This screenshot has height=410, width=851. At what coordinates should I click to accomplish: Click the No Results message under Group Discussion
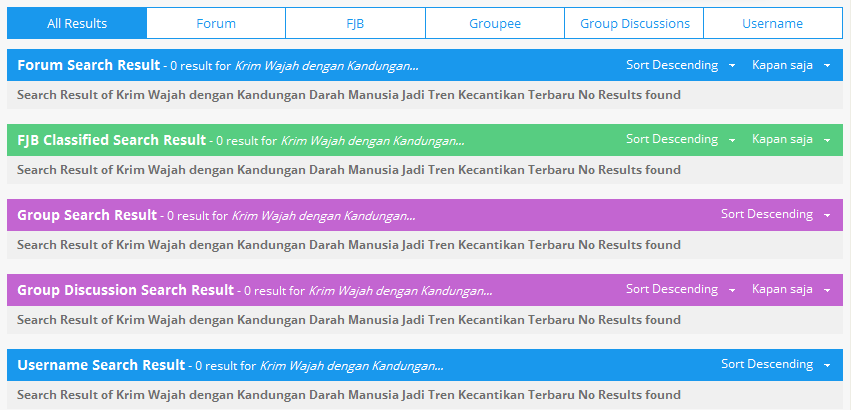pyautogui.click(x=348, y=320)
